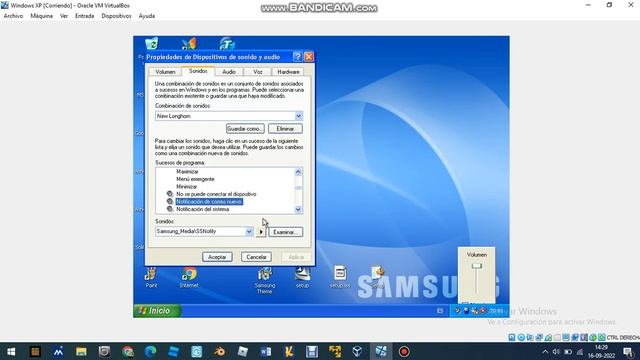The width and height of the screenshot is (640, 360).
Task: Expand the Combinación de sonidos dropdown
Action: coord(298,116)
